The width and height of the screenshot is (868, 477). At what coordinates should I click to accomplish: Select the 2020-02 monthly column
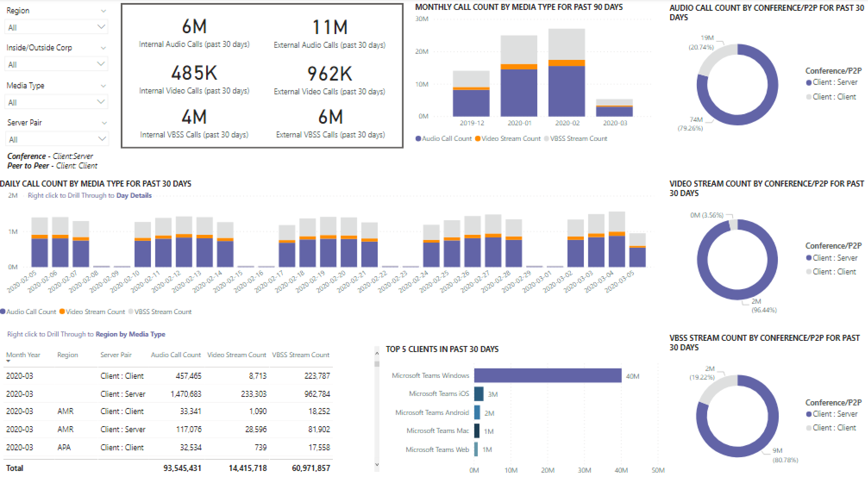566,90
